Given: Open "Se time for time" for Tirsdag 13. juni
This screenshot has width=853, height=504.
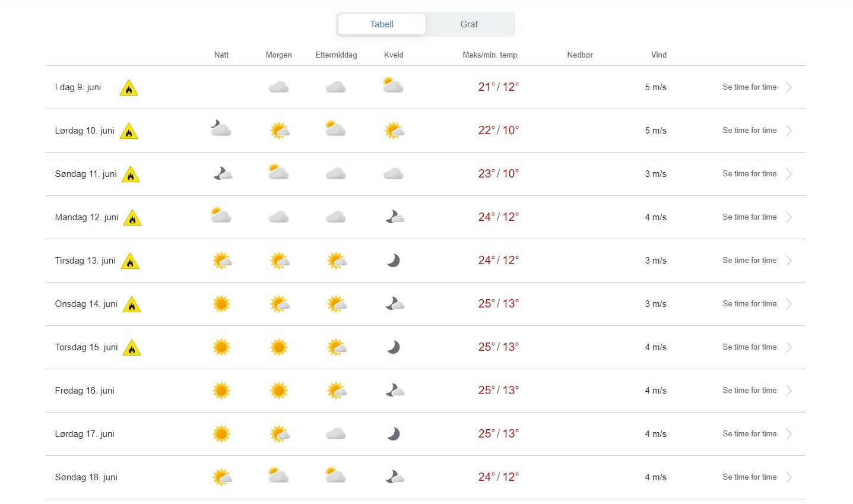Looking at the screenshot, I should (749, 261).
